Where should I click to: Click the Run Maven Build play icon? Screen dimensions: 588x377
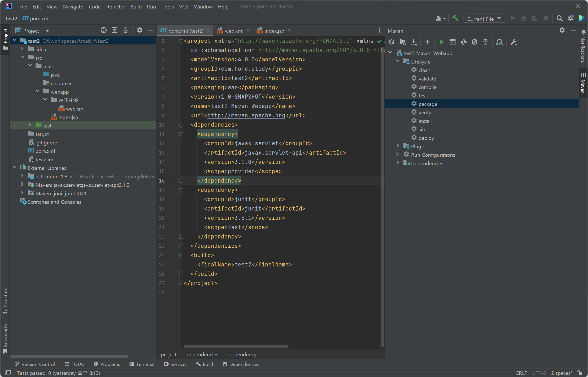[442, 42]
